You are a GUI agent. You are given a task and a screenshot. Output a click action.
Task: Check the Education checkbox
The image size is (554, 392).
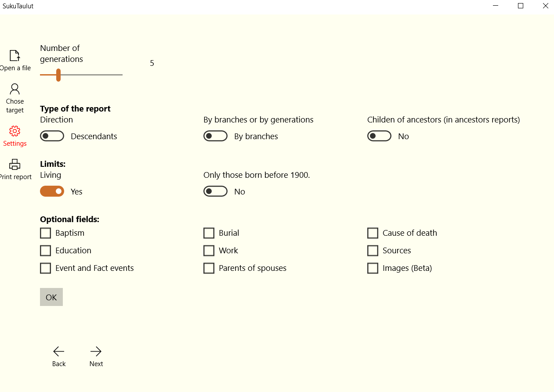[46, 251]
